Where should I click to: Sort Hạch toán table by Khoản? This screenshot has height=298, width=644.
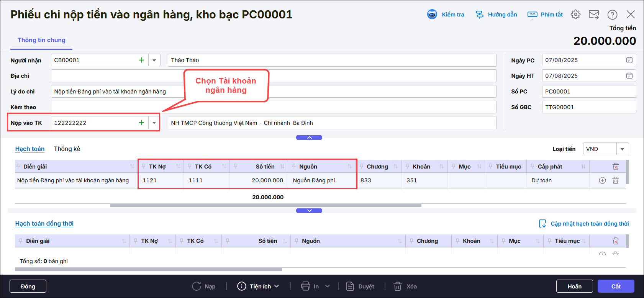tap(442, 167)
